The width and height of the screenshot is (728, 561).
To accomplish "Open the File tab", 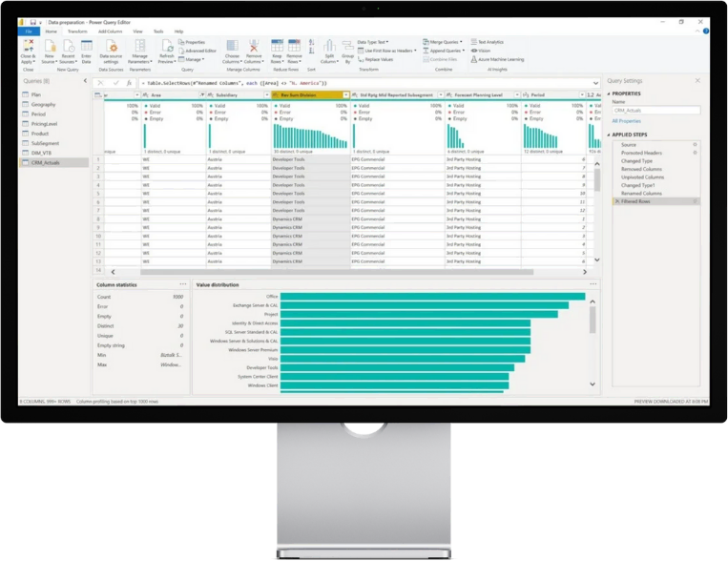I will click(29, 31).
